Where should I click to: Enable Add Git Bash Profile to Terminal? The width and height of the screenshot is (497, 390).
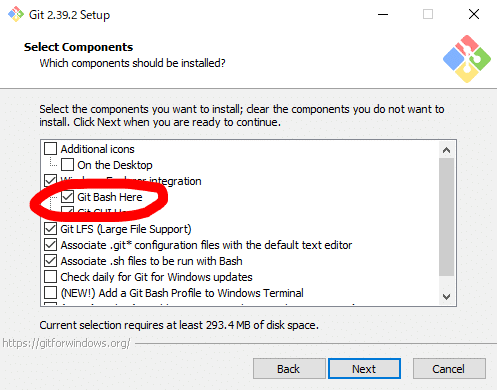pyautogui.click(x=50, y=293)
